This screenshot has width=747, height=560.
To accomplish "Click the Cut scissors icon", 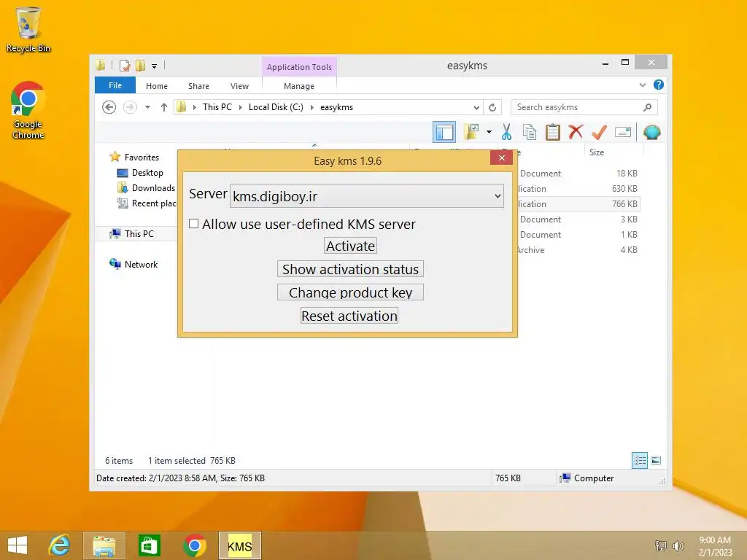I will tap(506, 132).
